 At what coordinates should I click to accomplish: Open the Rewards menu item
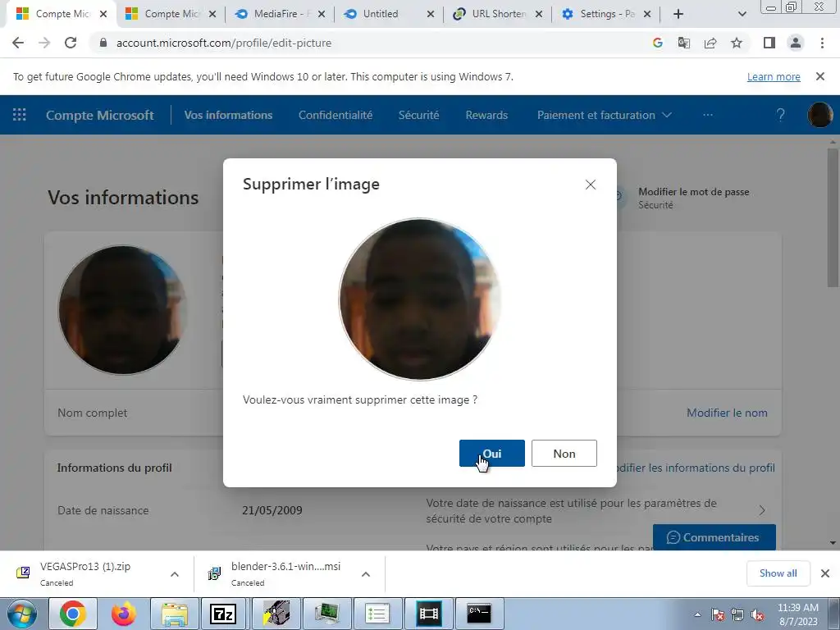pyautogui.click(x=486, y=115)
